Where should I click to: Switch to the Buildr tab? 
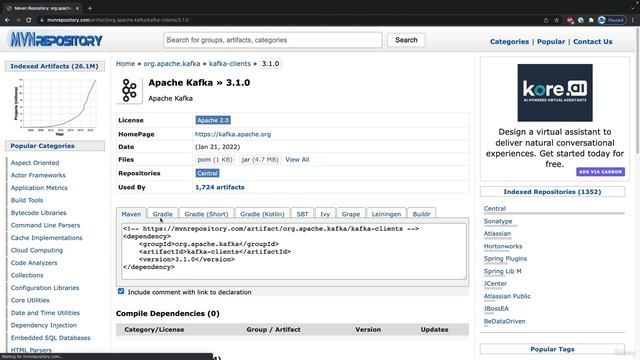tap(421, 214)
